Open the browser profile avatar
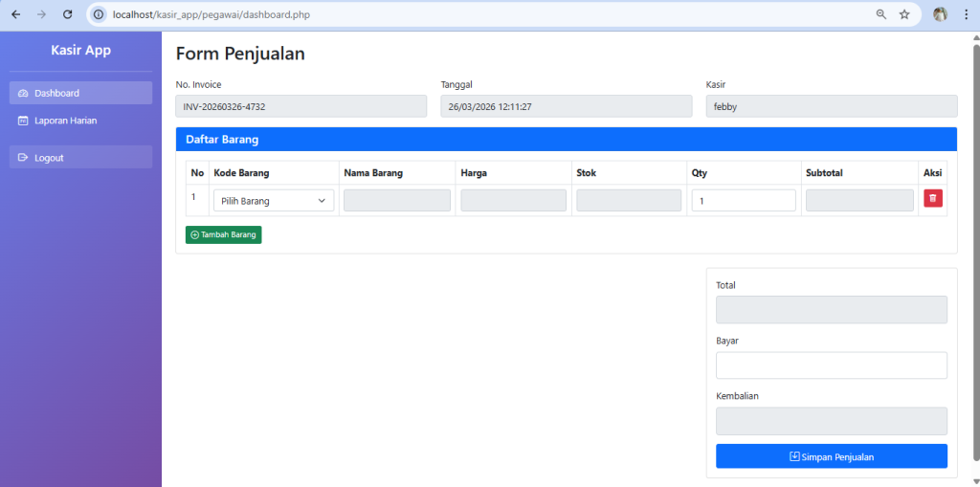 (x=940, y=14)
